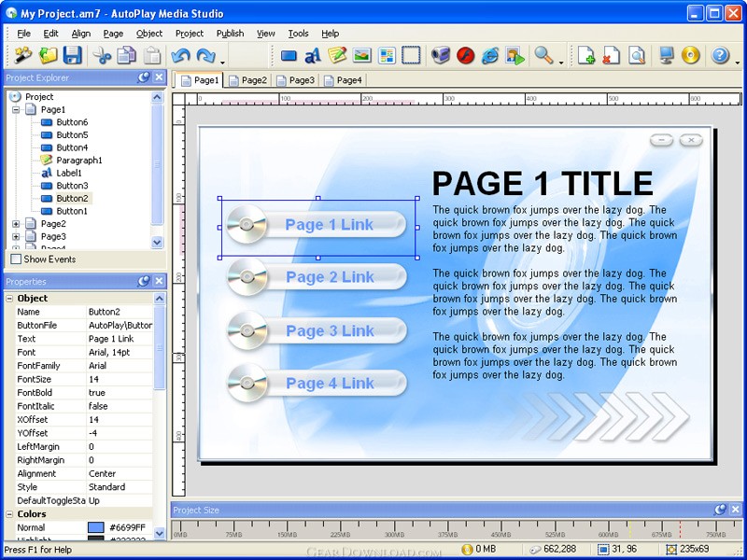Insert a new Button object
The height and width of the screenshot is (560, 747).
click(x=289, y=56)
